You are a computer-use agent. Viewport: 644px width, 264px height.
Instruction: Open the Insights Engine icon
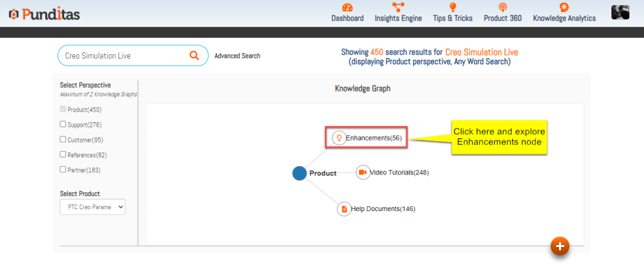[x=398, y=8]
